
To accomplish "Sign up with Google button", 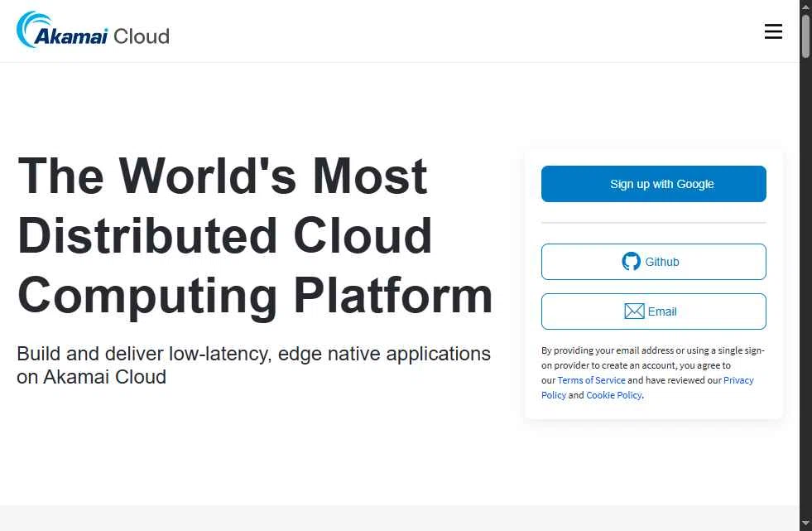I will pos(654,184).
